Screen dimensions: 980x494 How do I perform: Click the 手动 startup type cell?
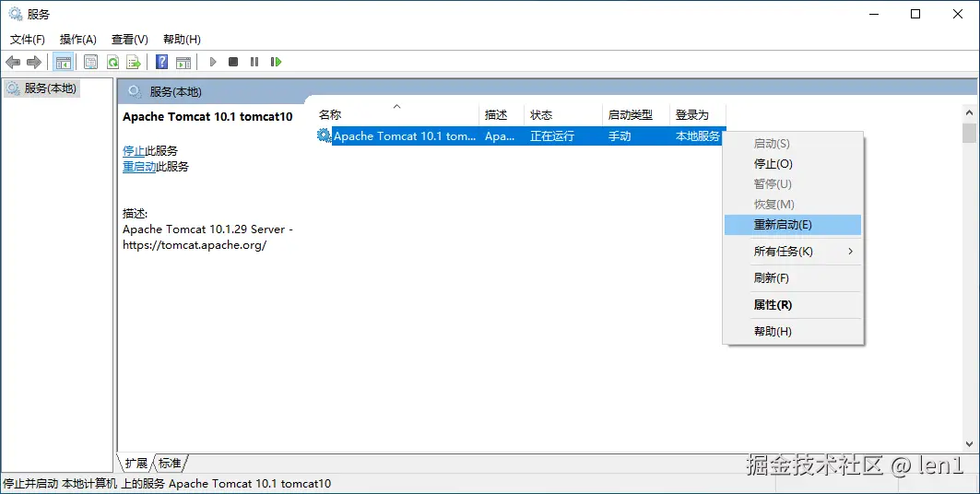(620, 136)
